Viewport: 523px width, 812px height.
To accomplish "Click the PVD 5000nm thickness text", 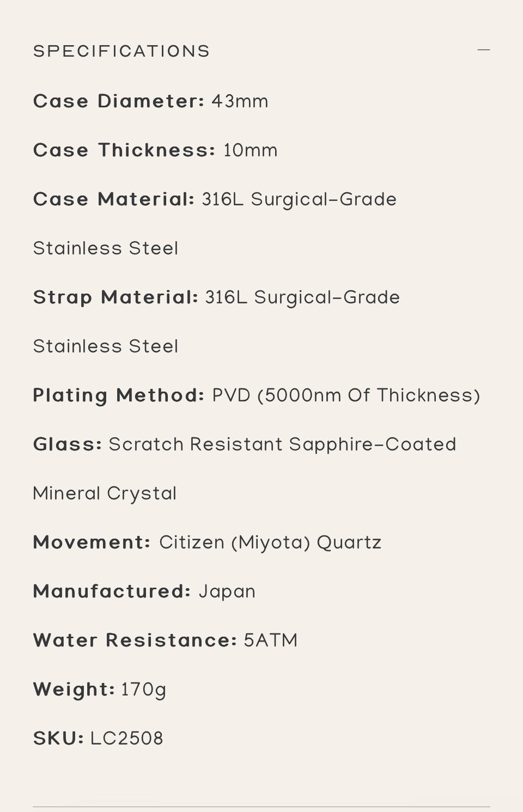I will 346,395.
